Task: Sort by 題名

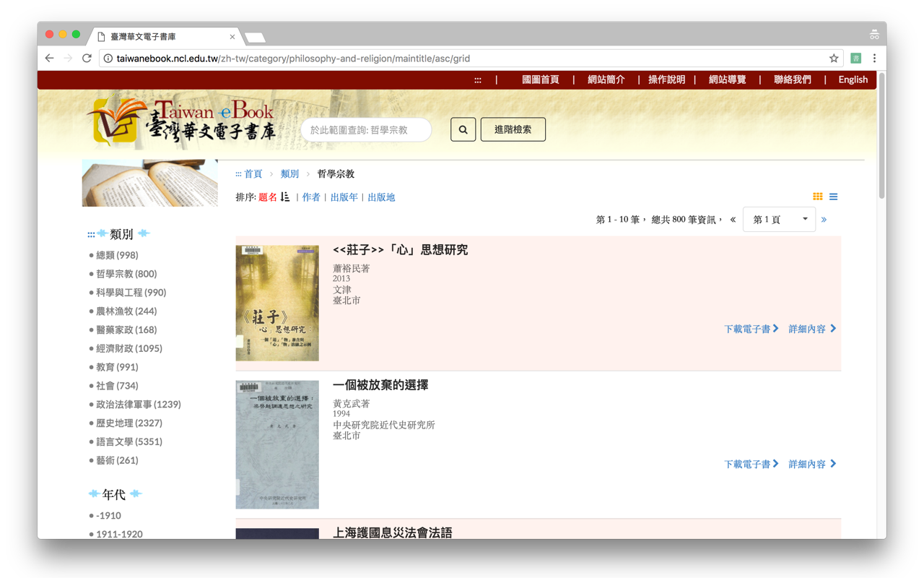Action: pyautogui.click(x=268, y=197)
